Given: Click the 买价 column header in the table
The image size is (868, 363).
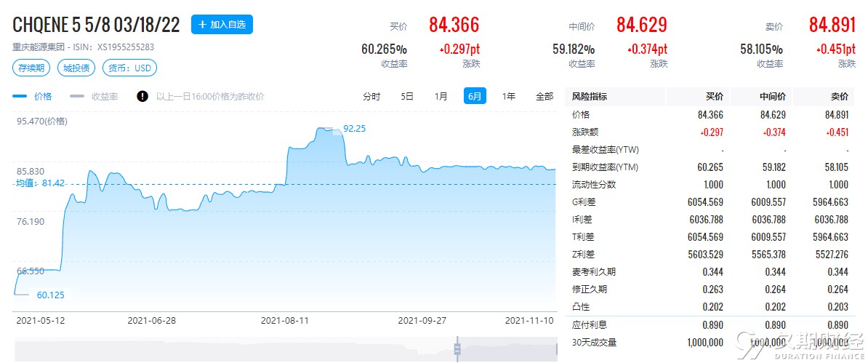Looking at the screenshot, I should (714, 97).
